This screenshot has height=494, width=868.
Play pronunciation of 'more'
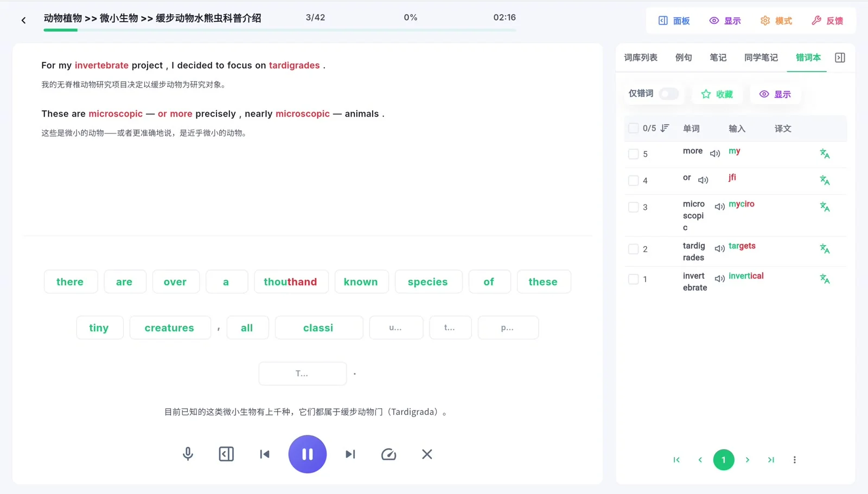point(715,153)
